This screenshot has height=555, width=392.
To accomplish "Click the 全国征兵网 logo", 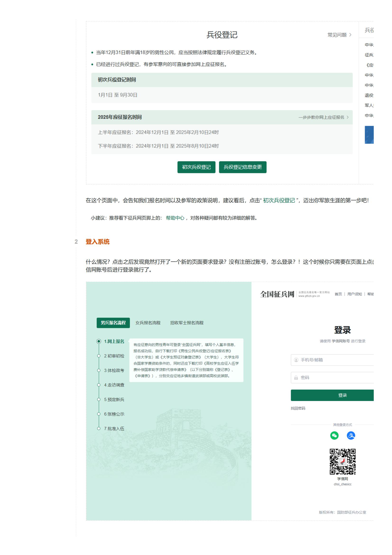I will pyautogui.click(x=277, y=294).
